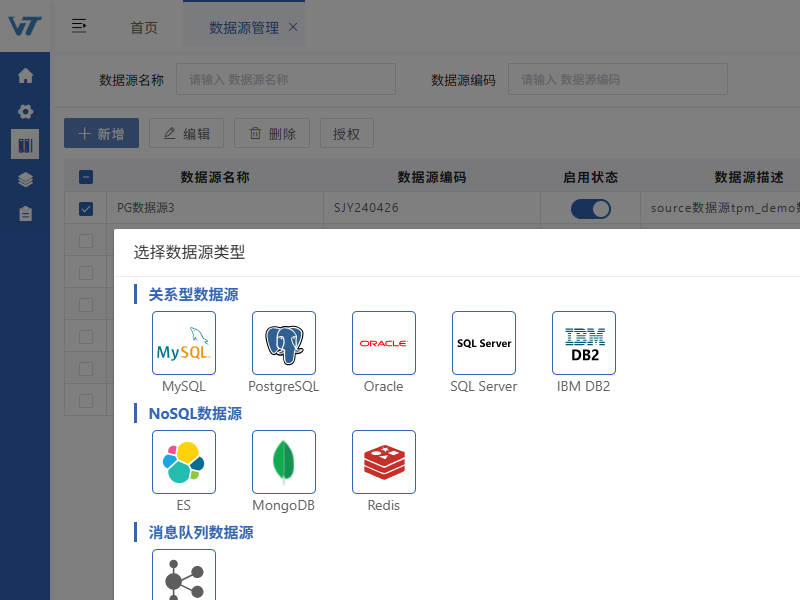Disable the PG数据源3 enable-status switch
Screen dimensions: 800x600
590,209
